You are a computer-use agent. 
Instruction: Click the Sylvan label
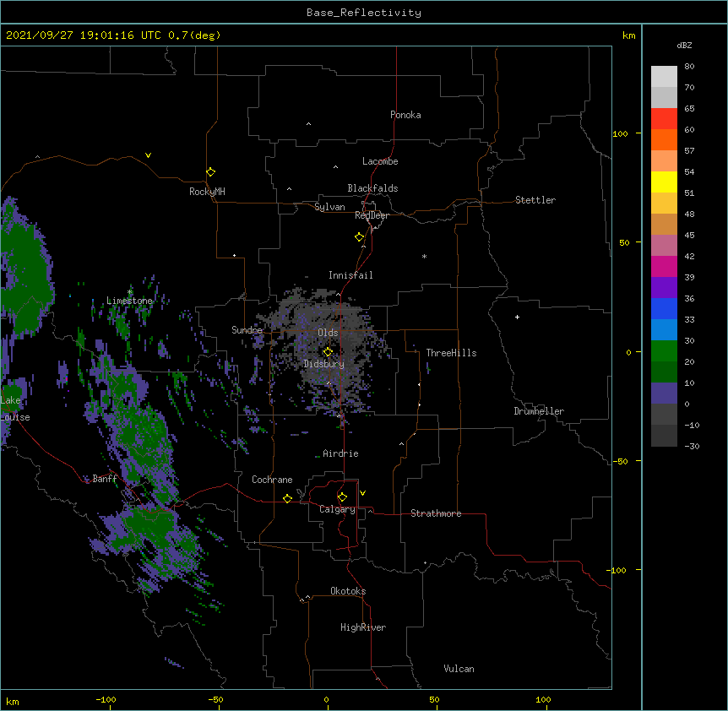(329, 207)
